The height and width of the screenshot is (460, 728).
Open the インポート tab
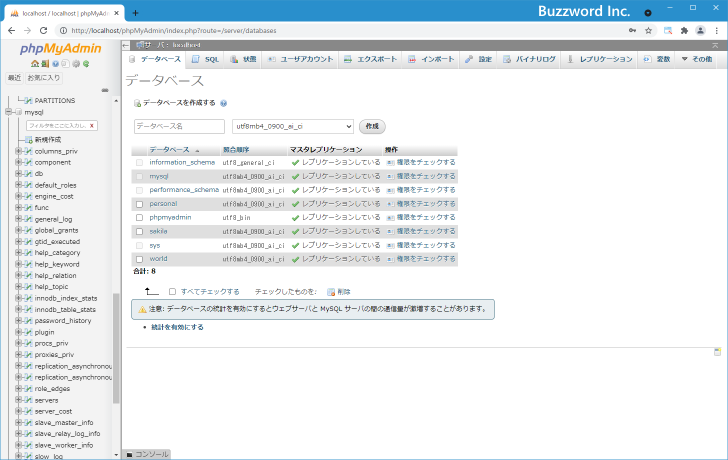pos(431,59)
